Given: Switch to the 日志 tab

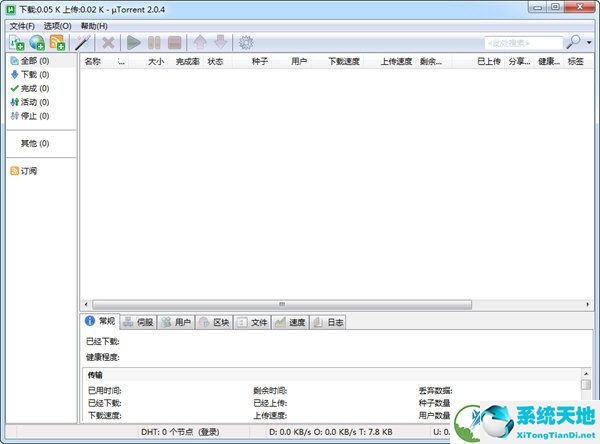Looking at the screenshot, I should [328, 323].
